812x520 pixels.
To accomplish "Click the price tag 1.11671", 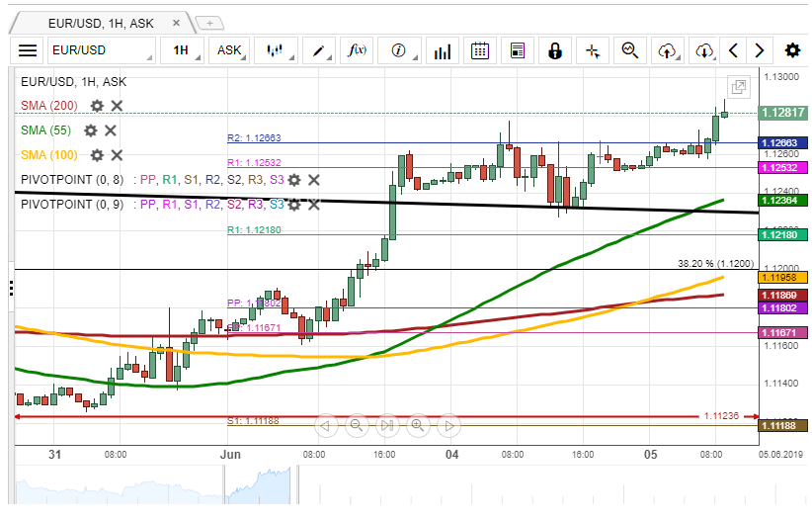I will click(782, 333).
